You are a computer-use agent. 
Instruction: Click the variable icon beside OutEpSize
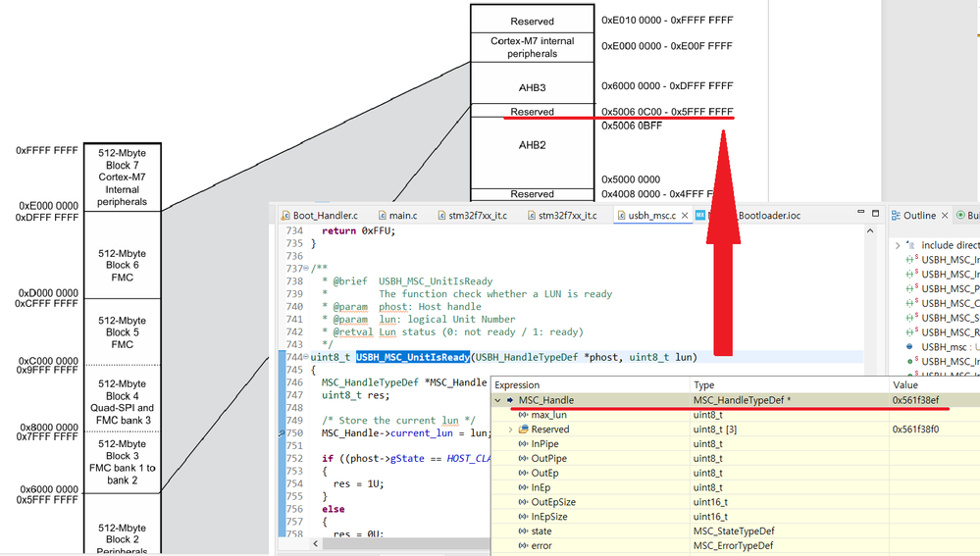523,502
